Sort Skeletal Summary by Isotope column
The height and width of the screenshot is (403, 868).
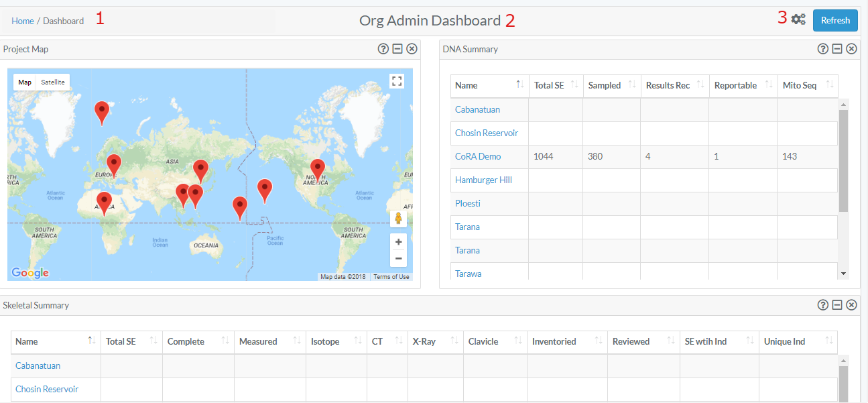pyautogui.click(x=336, y=341)
